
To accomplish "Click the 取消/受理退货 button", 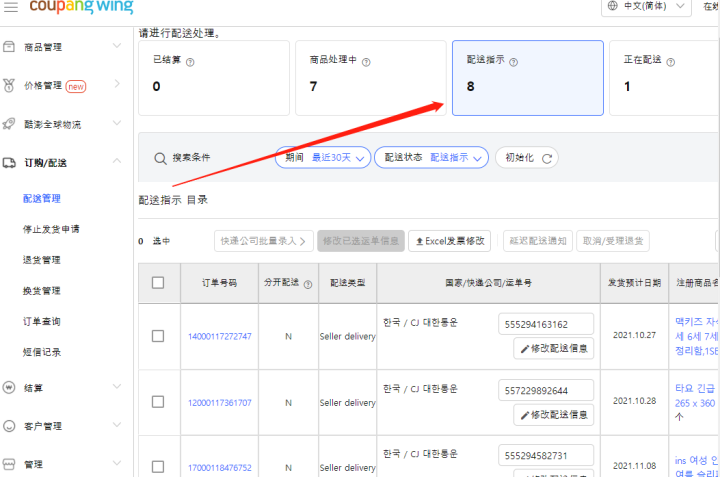I will tap(613, 241).
